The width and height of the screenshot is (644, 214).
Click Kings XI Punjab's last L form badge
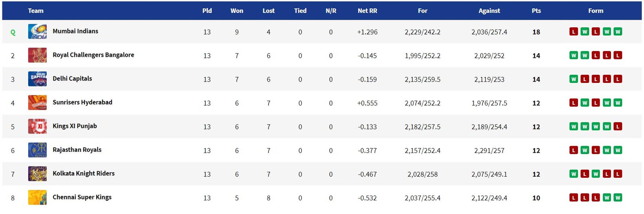pyautogui.click(x=618, y=126)
